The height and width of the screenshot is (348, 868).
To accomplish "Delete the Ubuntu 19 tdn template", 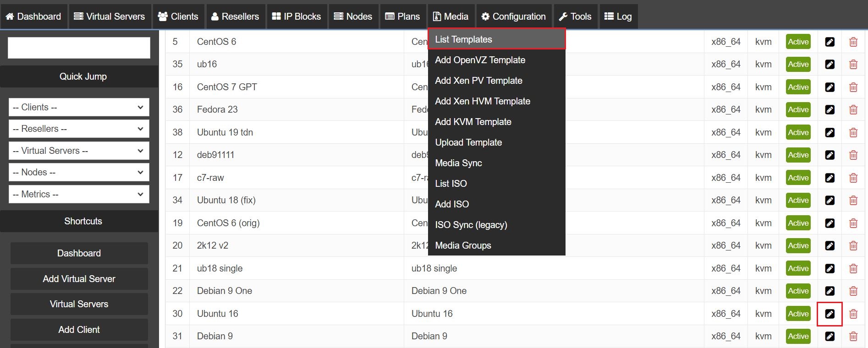I will [853, 132].
